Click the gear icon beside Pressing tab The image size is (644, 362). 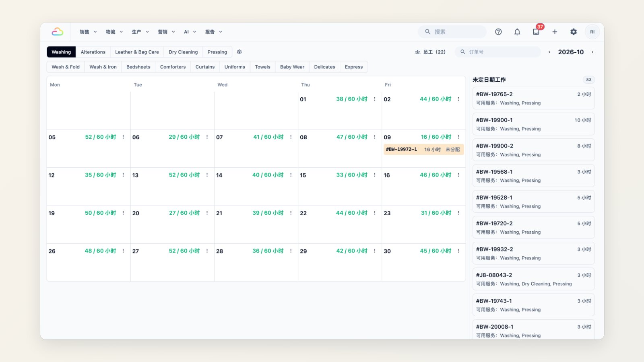pyautogui.click(x=239, y=52)
